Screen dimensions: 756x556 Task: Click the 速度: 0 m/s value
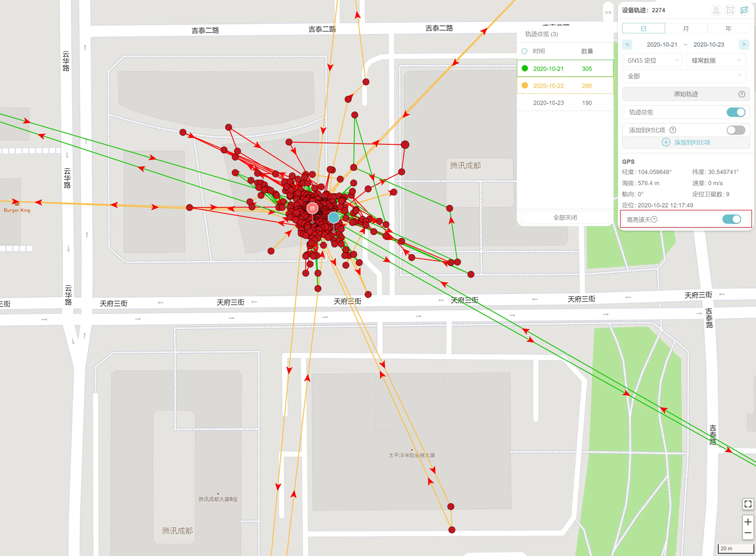[x=707, y=183]
